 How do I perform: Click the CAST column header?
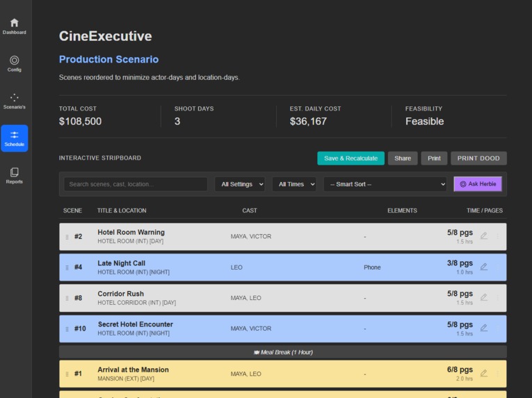pyautogui.click(x=250, y=210)
